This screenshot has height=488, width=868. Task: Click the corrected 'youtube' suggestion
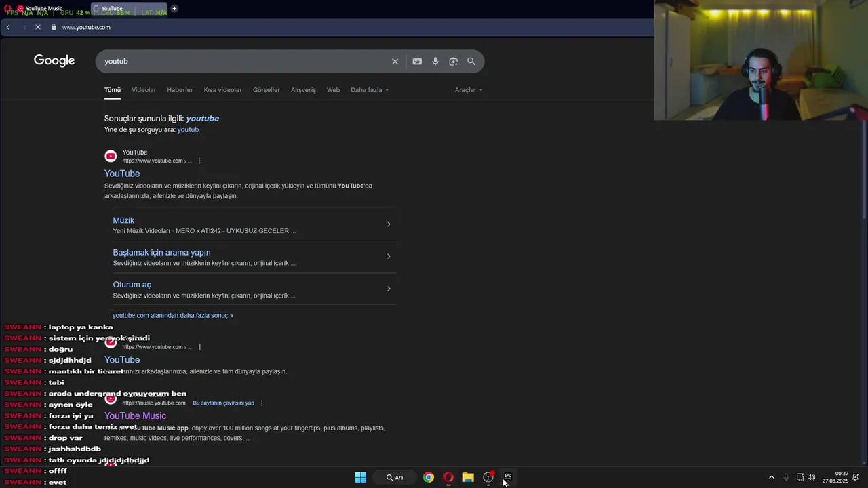coord(202,118)
